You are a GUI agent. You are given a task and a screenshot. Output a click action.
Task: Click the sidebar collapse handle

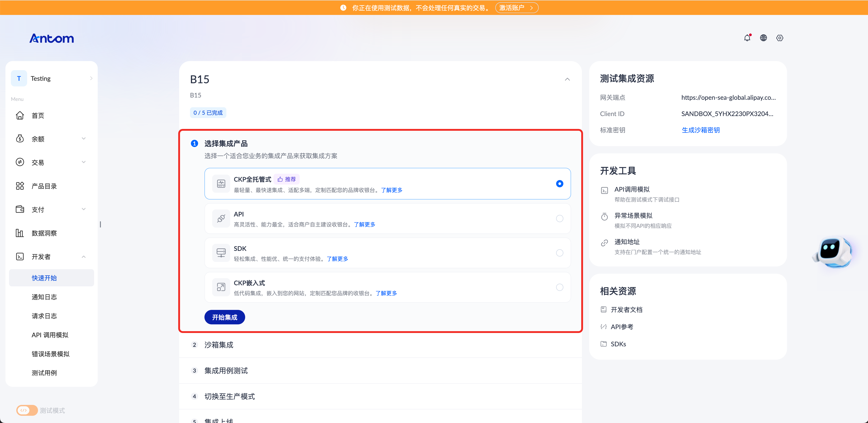click(100, 224)
